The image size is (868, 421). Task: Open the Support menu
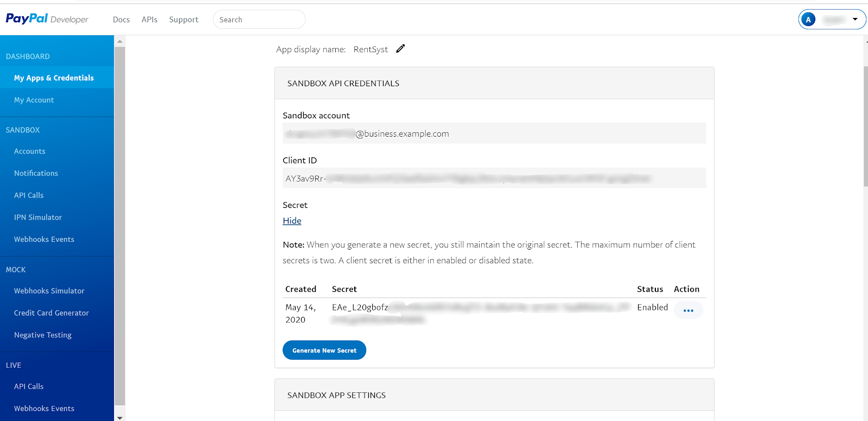tap(183, 20)
